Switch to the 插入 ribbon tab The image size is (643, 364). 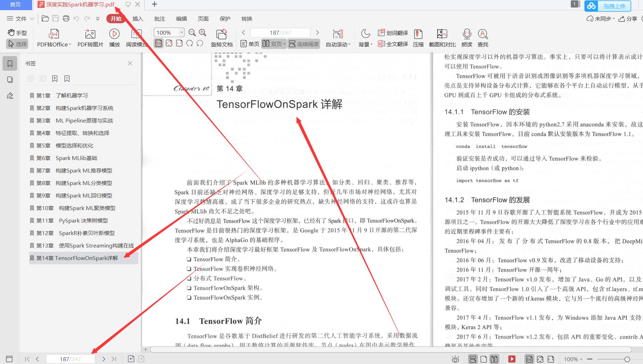click(138, 19)
